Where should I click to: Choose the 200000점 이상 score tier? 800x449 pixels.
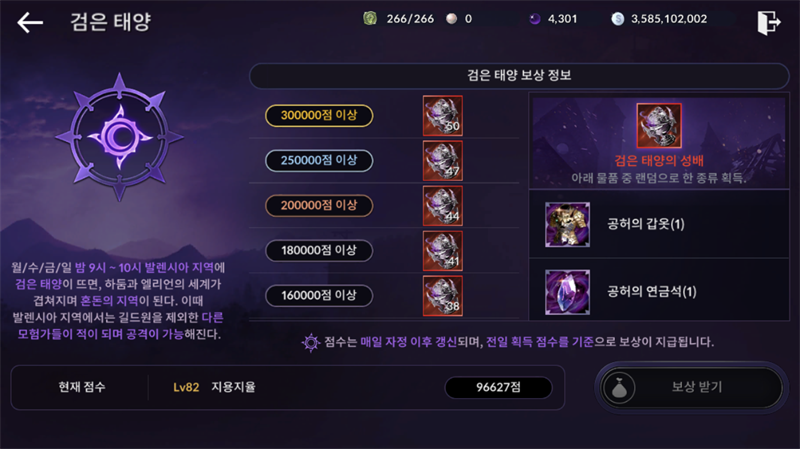tap(319, 205)
